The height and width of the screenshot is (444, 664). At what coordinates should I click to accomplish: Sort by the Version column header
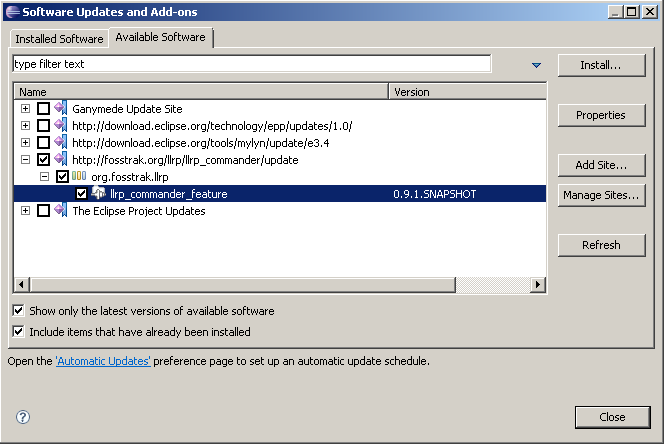click(x=468, y=92)
